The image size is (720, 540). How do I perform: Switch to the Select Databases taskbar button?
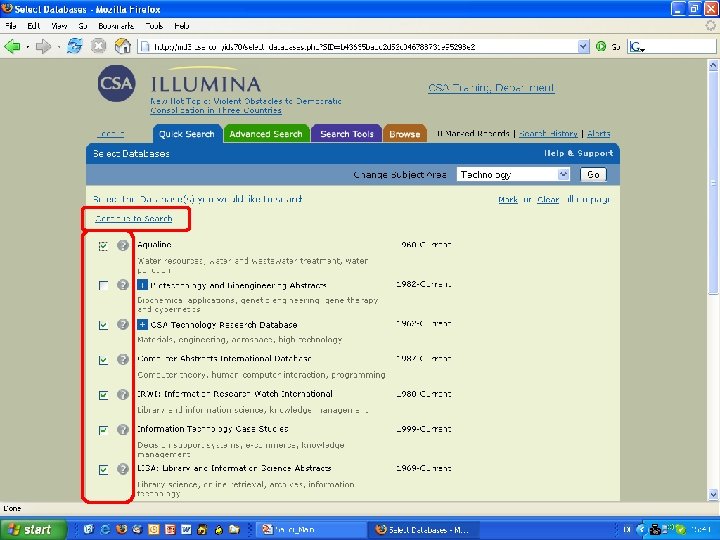tap(424, 529)
